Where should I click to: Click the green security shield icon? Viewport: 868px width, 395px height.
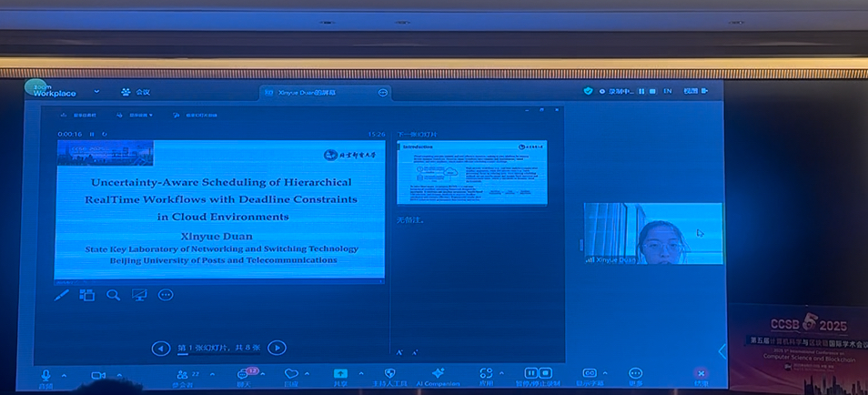pos(589,91)
